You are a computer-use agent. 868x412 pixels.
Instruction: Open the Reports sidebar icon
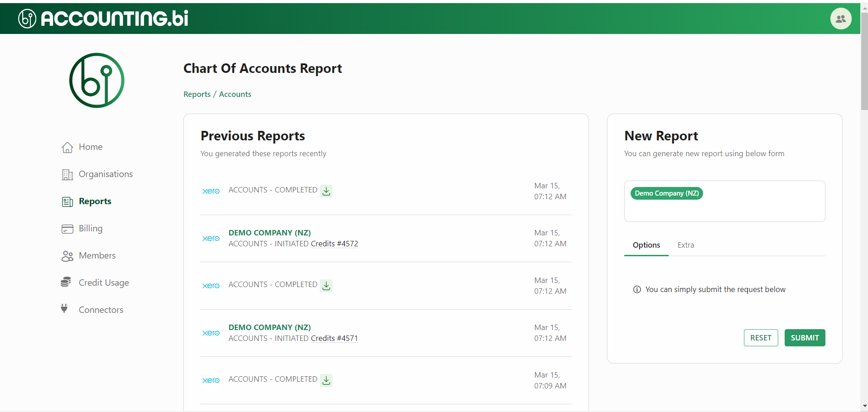[68, 201]
